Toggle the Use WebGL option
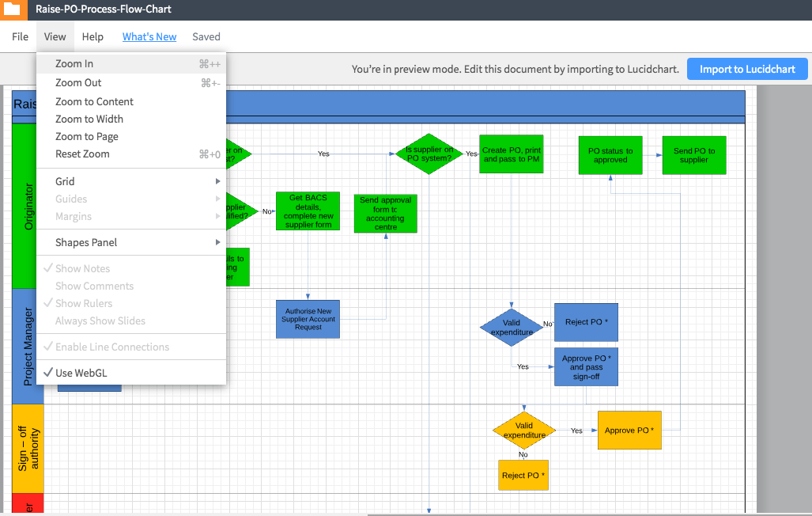 [131, 373]
